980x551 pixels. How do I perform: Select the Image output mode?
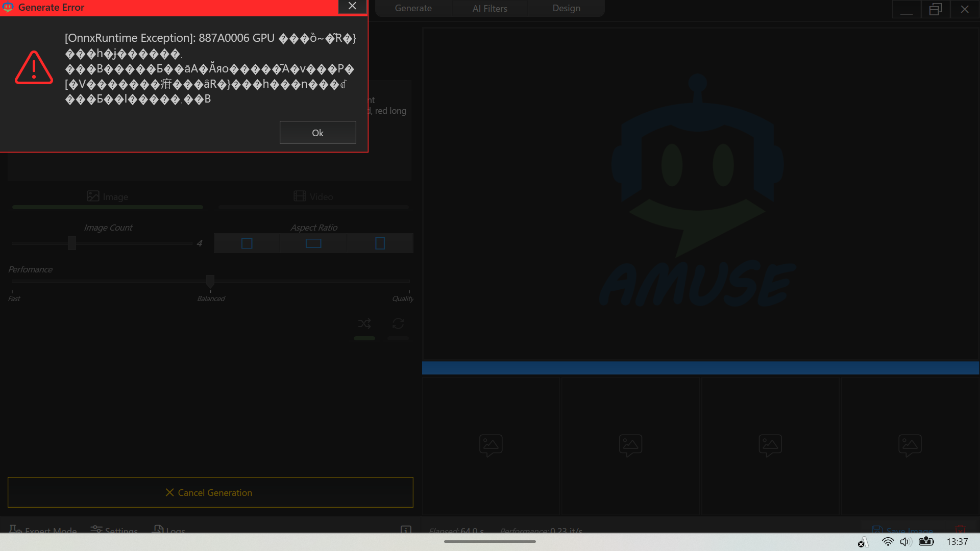point(108,196)
